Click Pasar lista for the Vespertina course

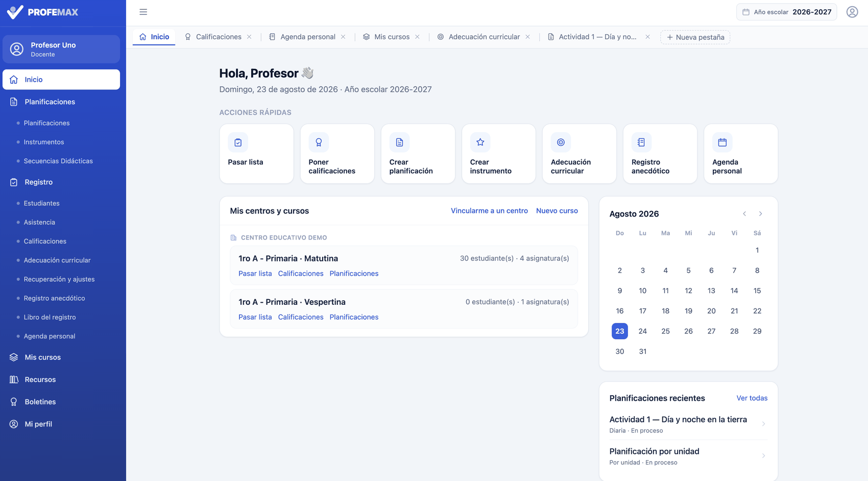click(x=255, y=317)
